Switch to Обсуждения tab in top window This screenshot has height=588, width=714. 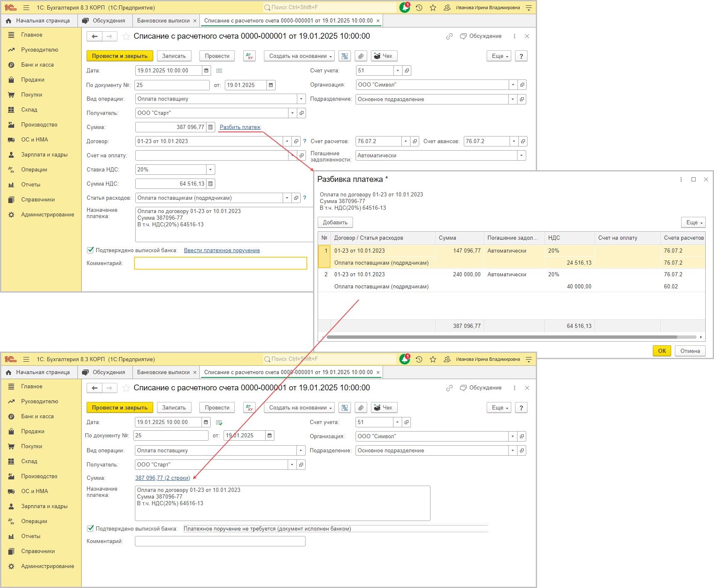click(104, 21)
